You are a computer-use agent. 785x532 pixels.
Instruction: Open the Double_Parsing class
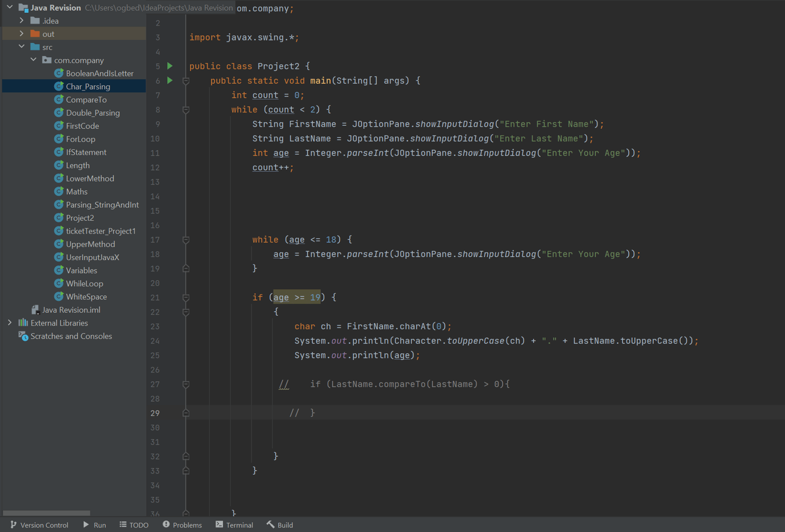(x=93, y=112)
